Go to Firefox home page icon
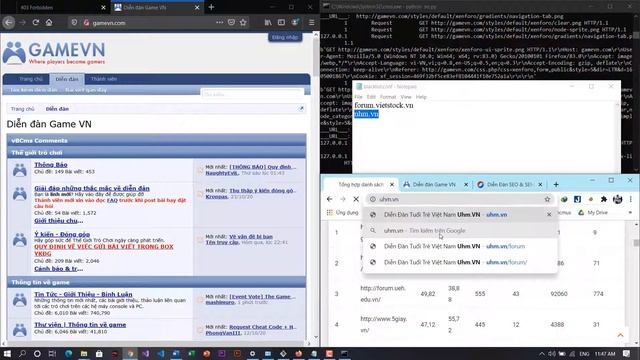The width and height of the screenshot is (640, 360). point(49,22)
